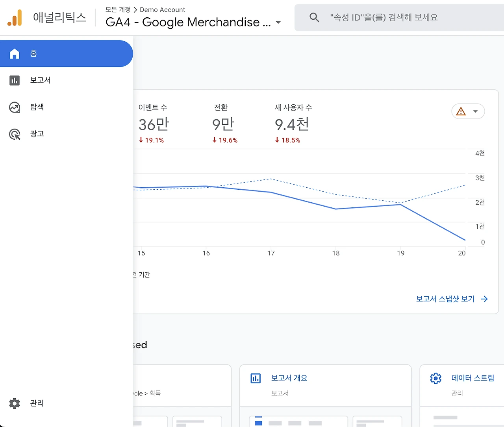Click the warning triangle icon

461,111
